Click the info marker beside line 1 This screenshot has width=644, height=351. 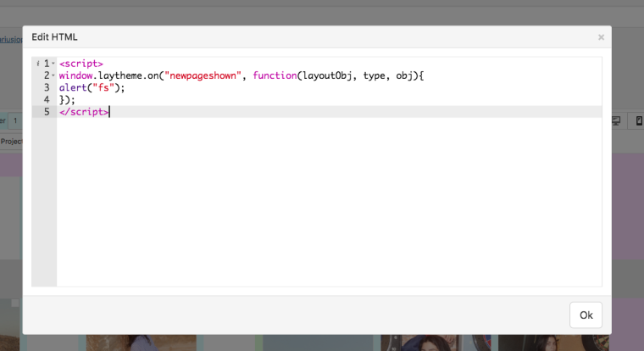(37, 64)
